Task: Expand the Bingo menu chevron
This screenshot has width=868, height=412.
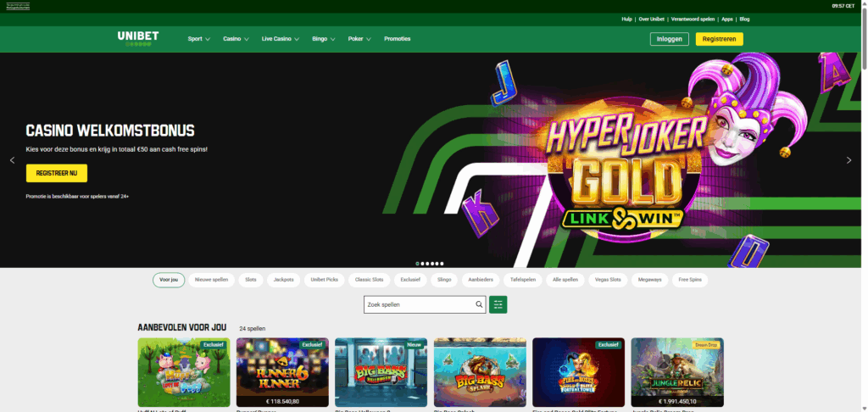Action: (332, 39)
